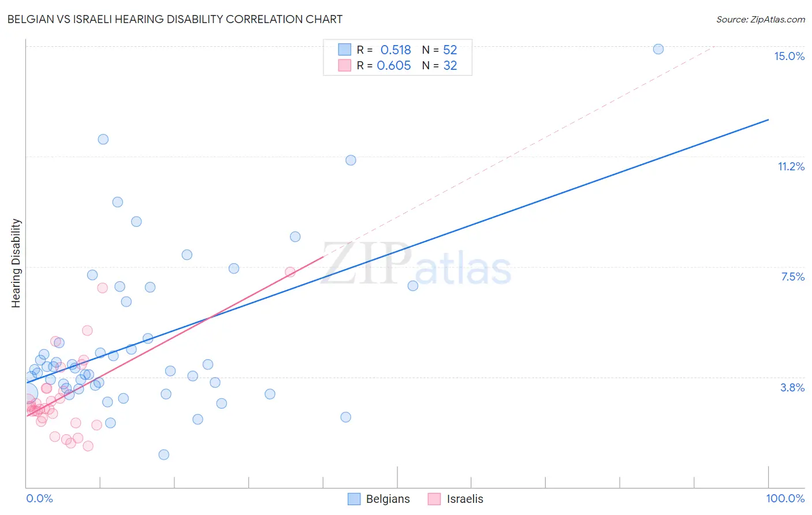Click the 100.0% x-axis label

tap(785, 498)
